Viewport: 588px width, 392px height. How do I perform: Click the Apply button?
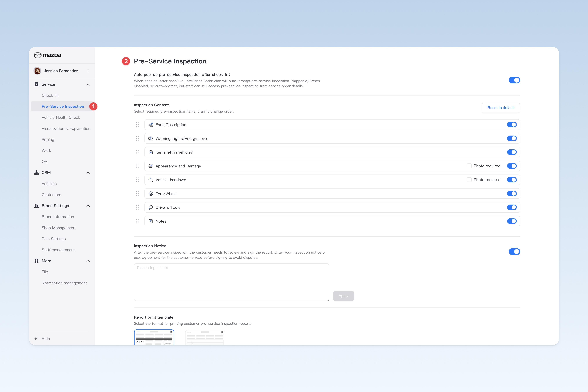pyautogui.click(x=343, y=296)
